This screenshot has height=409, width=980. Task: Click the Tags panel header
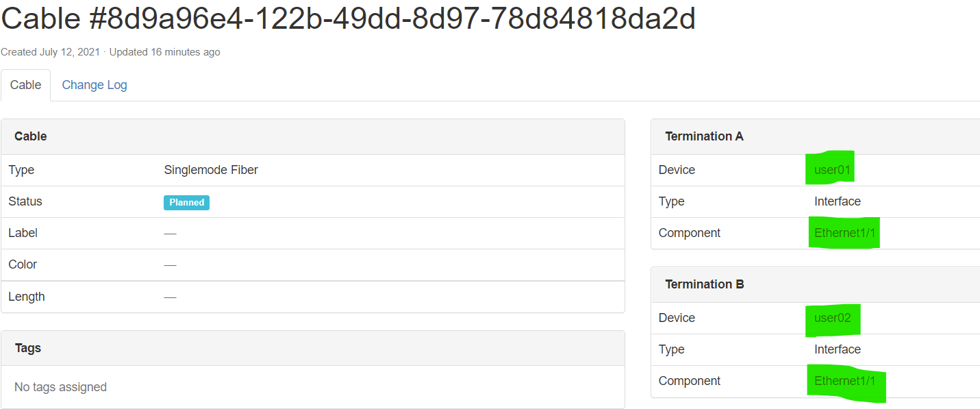(x=28, y=347)
